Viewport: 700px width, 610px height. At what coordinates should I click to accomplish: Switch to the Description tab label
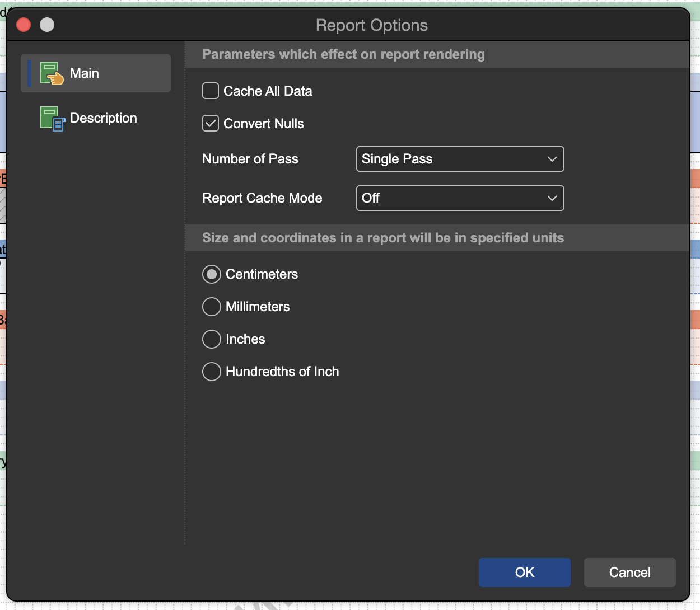(x=104, y=118)
